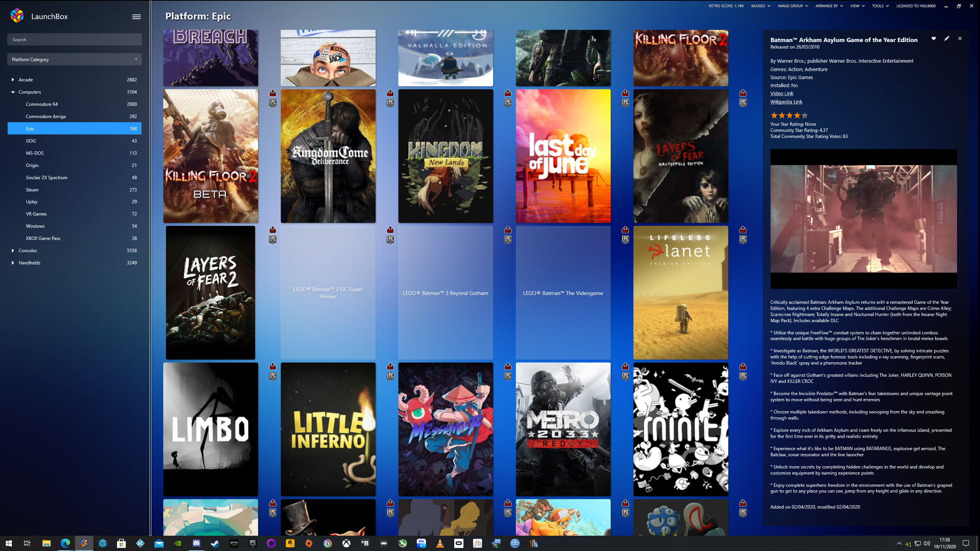Image resolution: width=980 pixels, height=551 pixels.
Task: Click the volume icon in system tray
Action: [x=926, y=543]
